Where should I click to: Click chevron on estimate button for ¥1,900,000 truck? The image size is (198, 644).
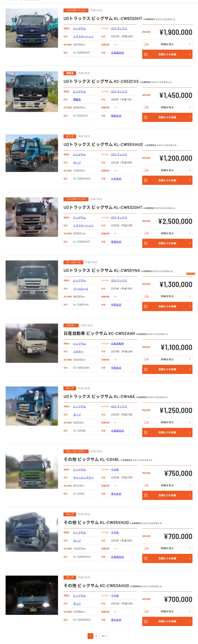tap(190, 54)
